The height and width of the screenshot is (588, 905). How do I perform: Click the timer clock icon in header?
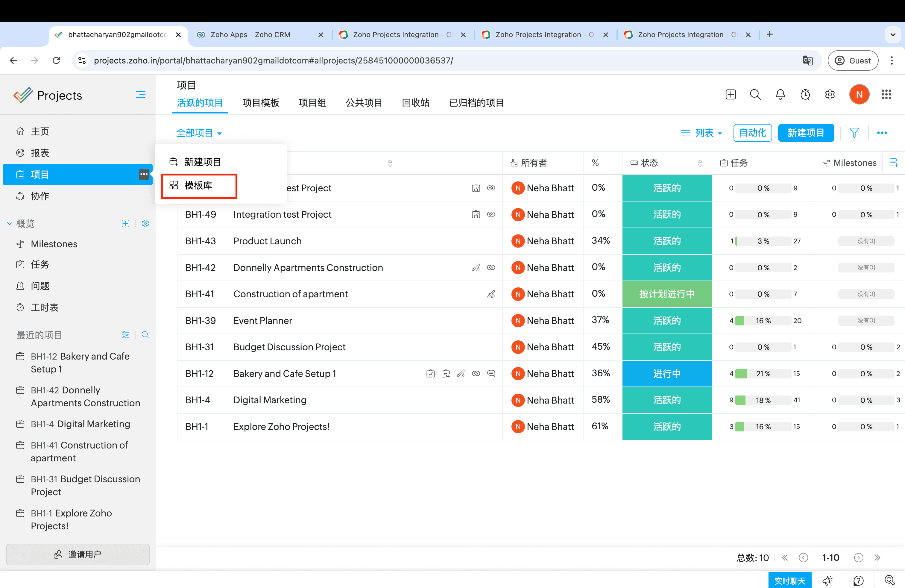(805, 95)
